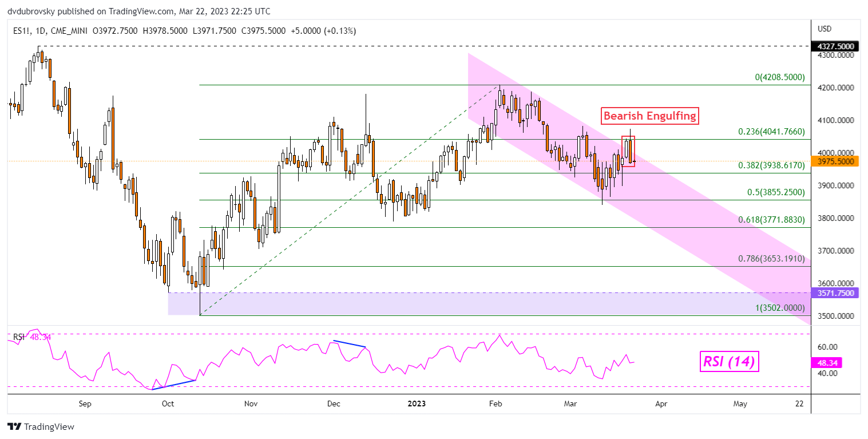Click the 3500.0000 price axis label
Image resolution: width=868 pixels, height=439 pixels.
(x=837, y=316)
